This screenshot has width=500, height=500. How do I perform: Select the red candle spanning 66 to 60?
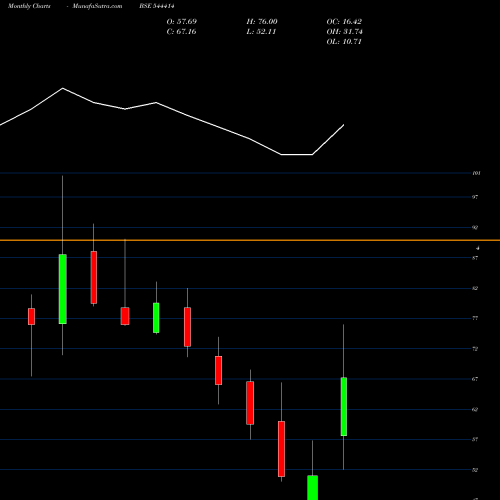tap(250, 403)
